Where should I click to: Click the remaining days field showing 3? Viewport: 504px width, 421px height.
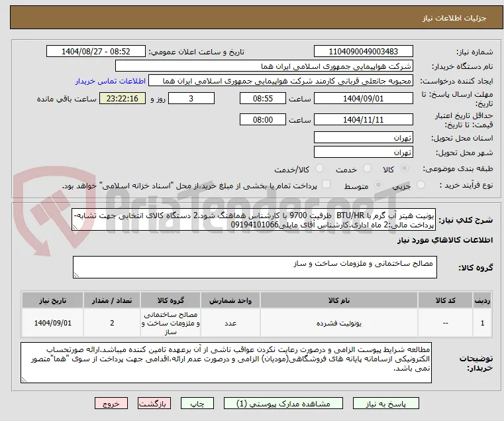191,99
